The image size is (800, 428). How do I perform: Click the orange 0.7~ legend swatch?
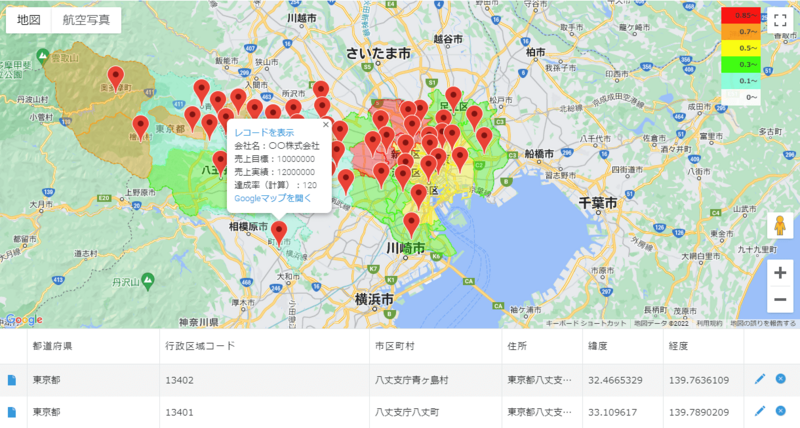(x=740, y=32)
